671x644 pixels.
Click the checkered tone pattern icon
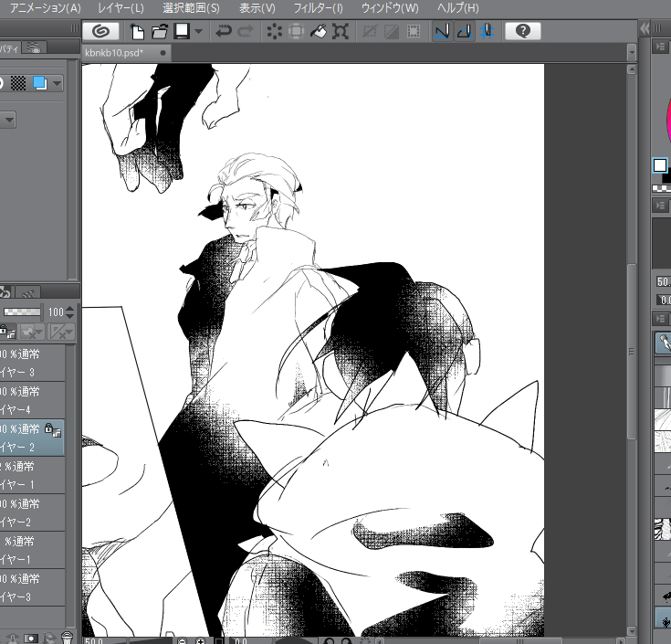point(18,83)
